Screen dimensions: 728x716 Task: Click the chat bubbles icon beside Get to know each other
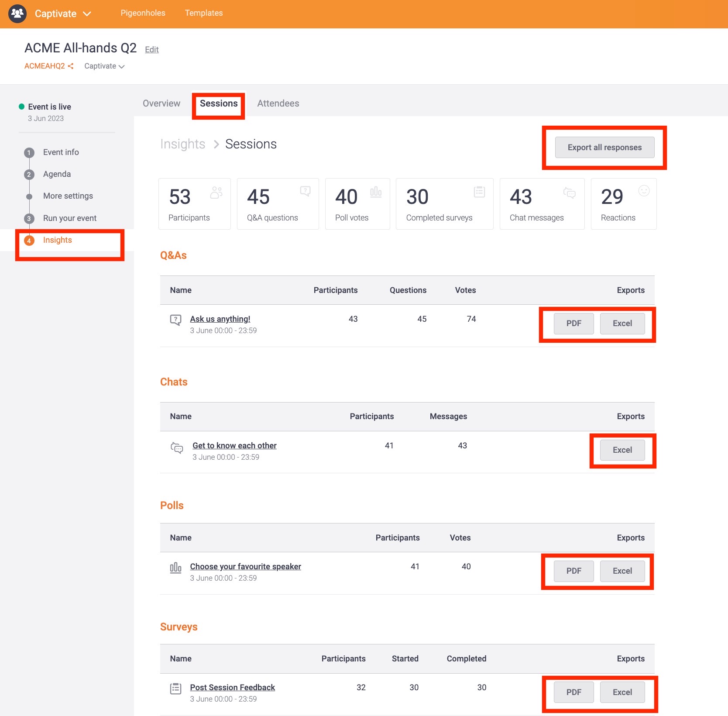[177, 447]
